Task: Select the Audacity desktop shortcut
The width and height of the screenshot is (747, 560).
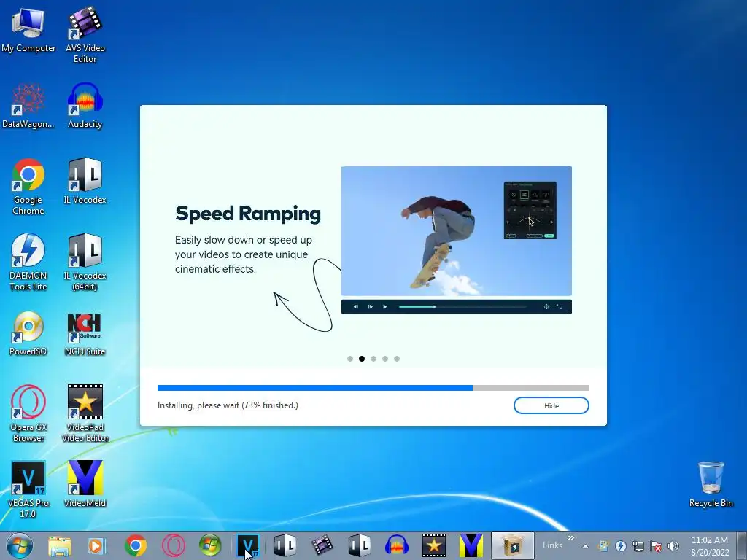Action: 85,106
